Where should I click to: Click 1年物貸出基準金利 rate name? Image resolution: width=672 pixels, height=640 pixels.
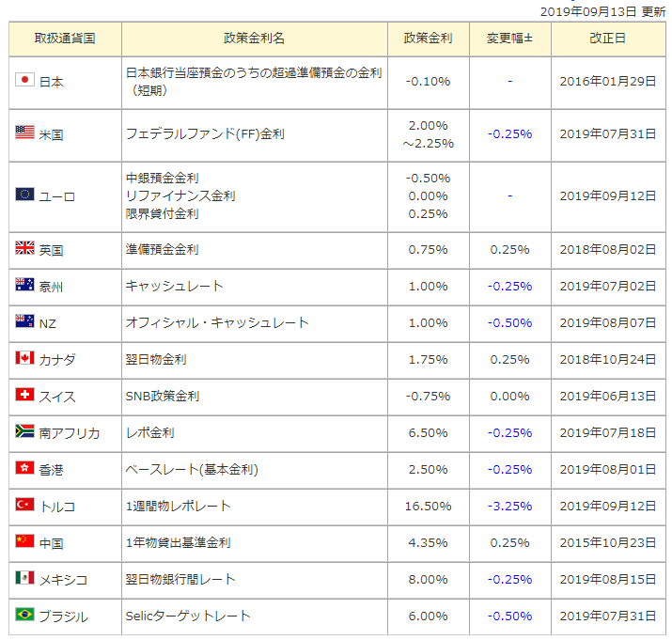[178, 542]
